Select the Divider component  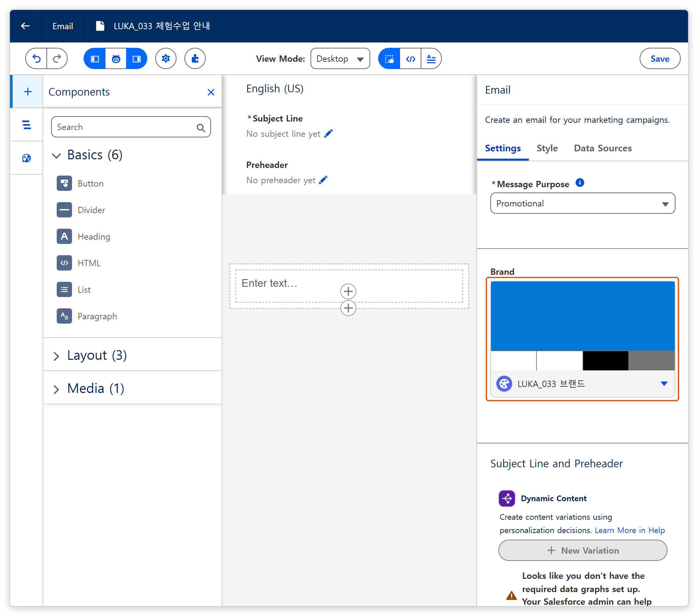coord(81,210)
